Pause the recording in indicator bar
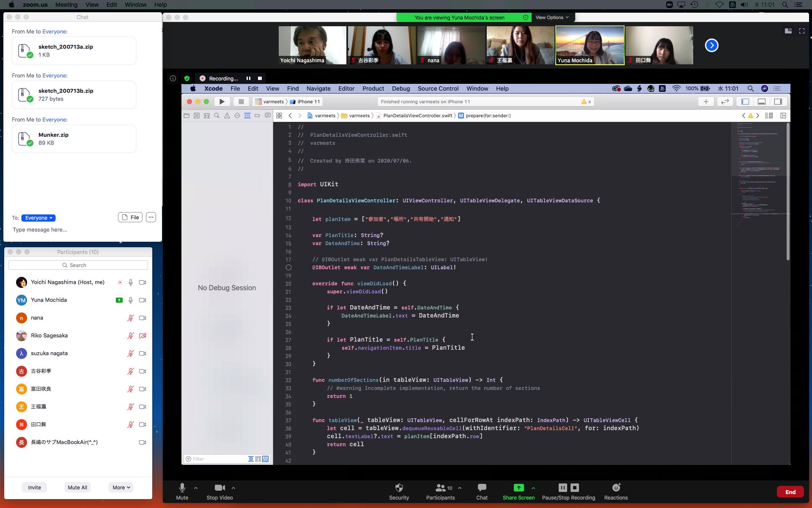Viewport: 812px width, 508px height. point(248,78)
